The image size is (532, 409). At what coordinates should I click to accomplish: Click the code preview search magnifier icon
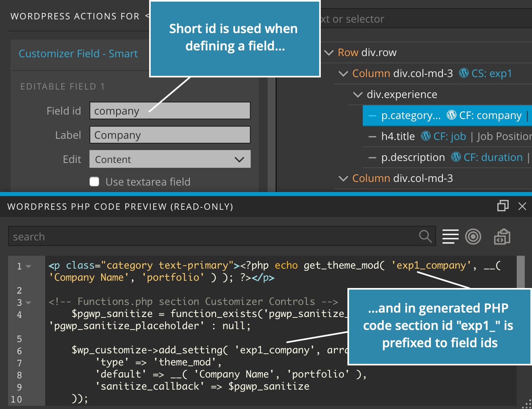click(425, 236)
